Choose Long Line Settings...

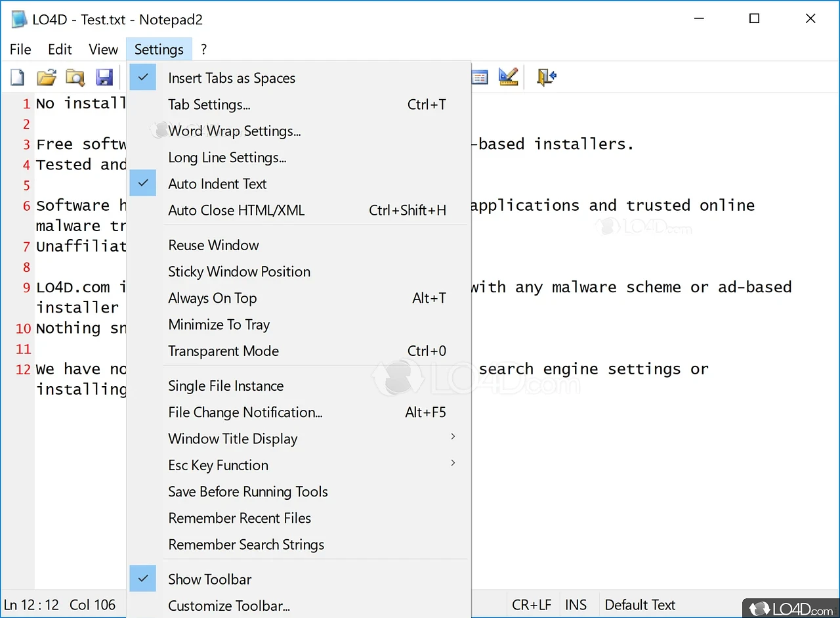coord(299,158)
